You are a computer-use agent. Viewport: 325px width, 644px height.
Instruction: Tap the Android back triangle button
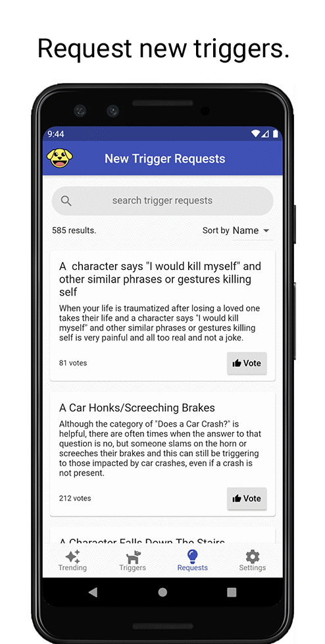(93, 592)
